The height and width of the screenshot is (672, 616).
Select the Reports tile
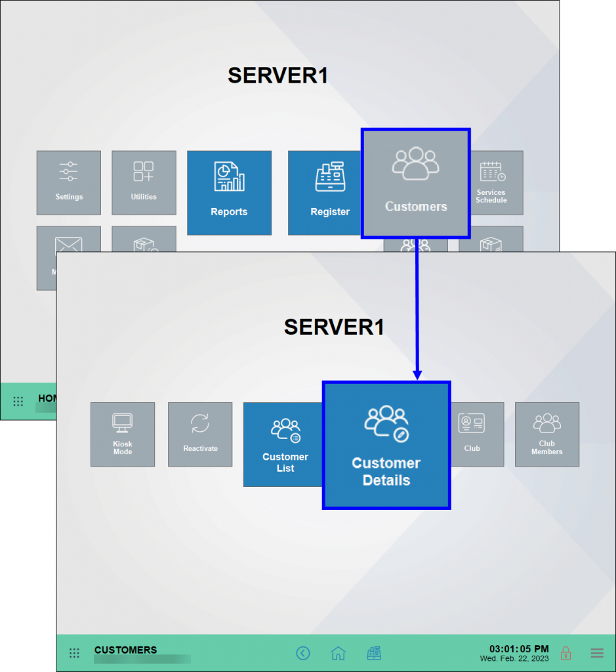pyautogui.click(x=229, y=192)
